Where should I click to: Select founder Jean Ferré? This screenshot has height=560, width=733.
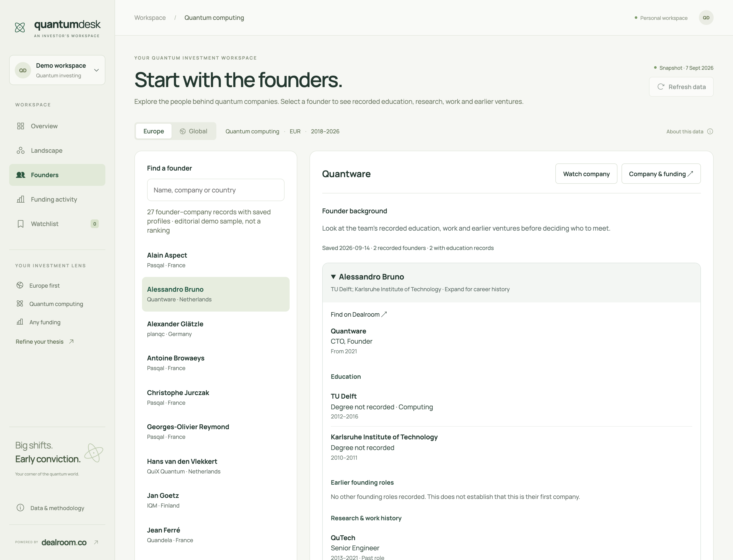pyautogui.click(x=216, y=535)
